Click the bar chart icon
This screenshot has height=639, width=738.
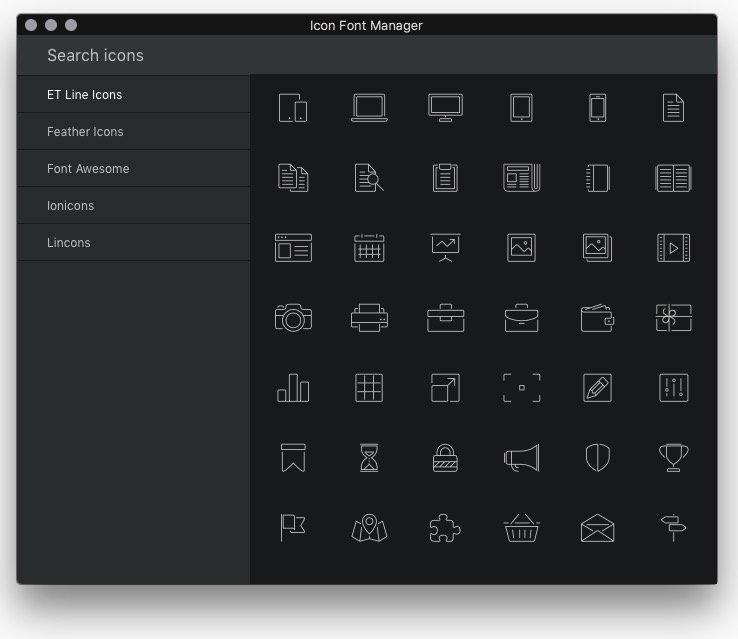click(293, 388)
